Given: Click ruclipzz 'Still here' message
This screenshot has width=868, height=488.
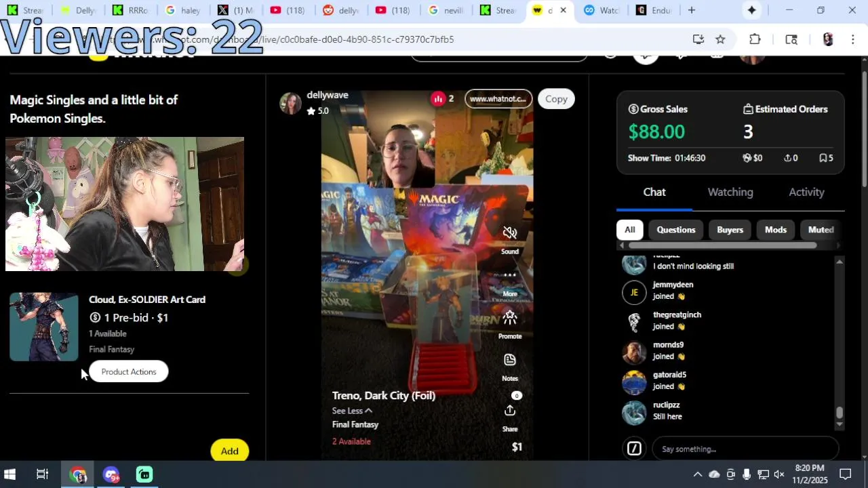Looking at the screenshot, I should coord(667,417).
